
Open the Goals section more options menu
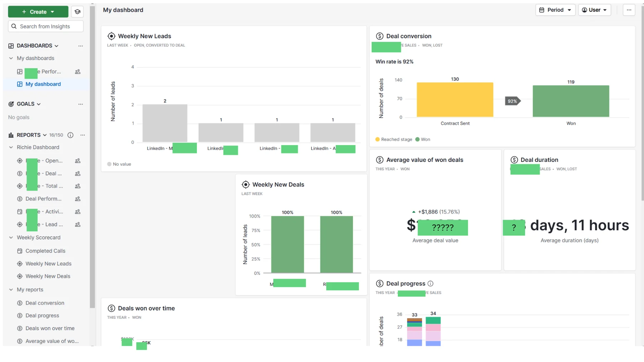click(80, 104)
